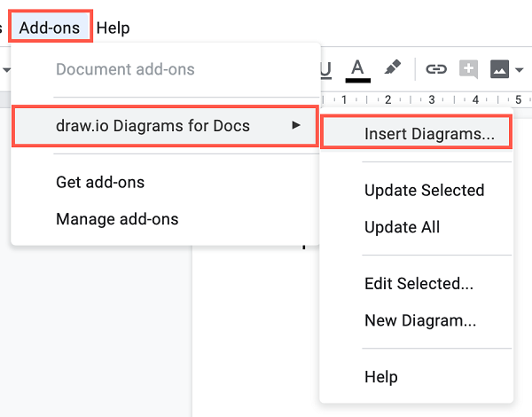Open the Help menu in menu bar
Screen dimensions: 532x417
tap(113, 28)
